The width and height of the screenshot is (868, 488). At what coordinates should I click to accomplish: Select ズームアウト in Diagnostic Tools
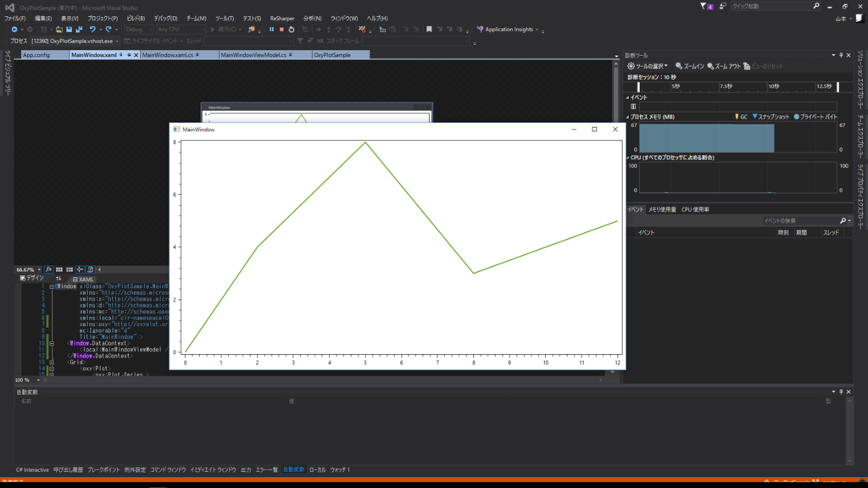point(726,66)
